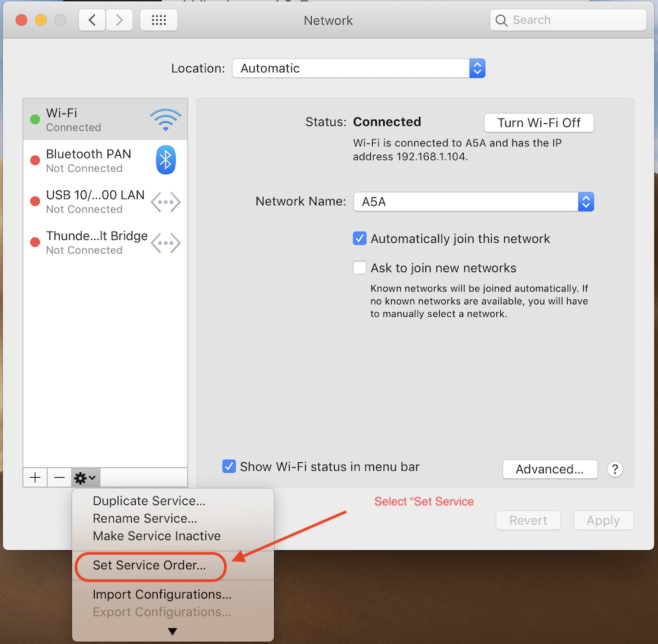Remove selected service with minus button
The width and height of the screenshot is (658, 644).
point(59,477)
